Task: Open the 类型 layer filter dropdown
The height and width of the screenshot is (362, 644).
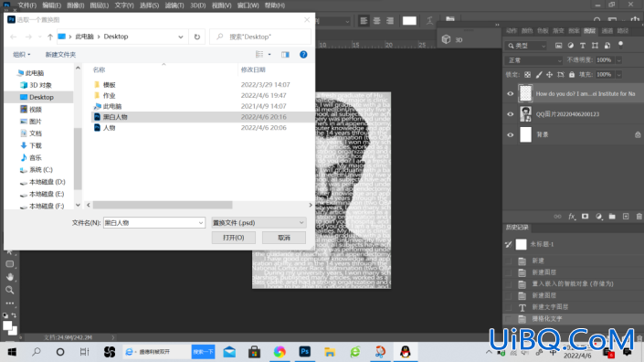Action: (526, 46)
